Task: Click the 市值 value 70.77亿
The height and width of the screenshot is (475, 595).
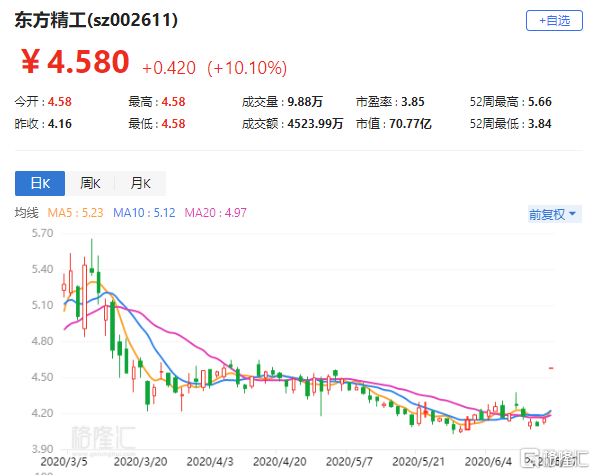Action: 411,124
